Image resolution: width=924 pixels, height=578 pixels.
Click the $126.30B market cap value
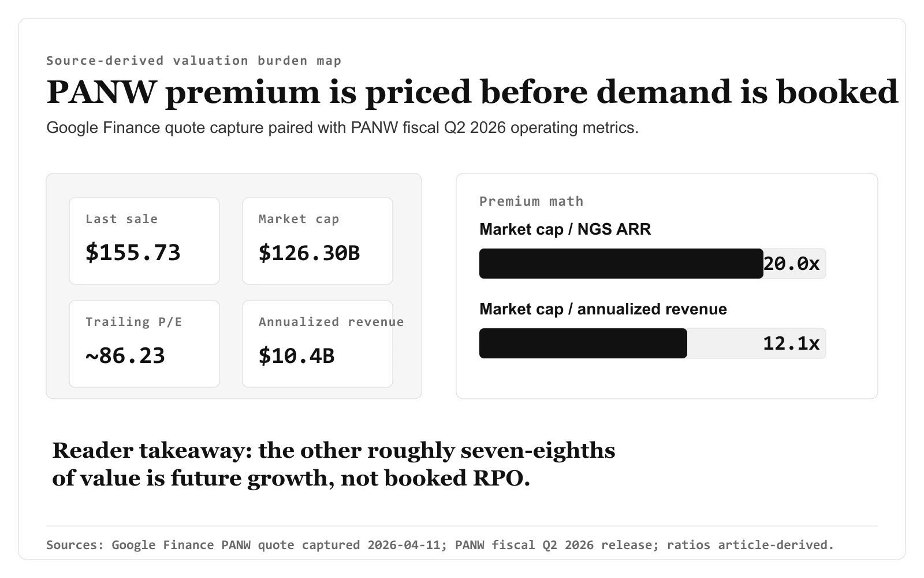tap(309, 253)
